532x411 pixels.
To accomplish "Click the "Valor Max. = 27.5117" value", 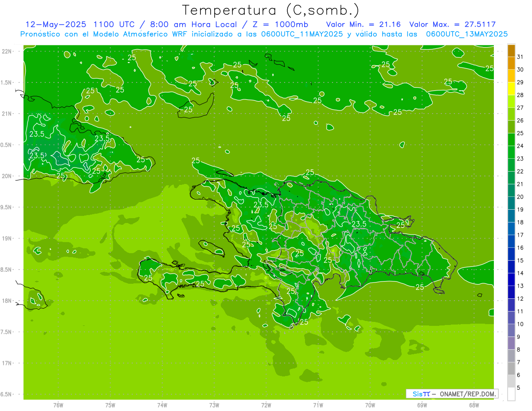I will point(453,24).
